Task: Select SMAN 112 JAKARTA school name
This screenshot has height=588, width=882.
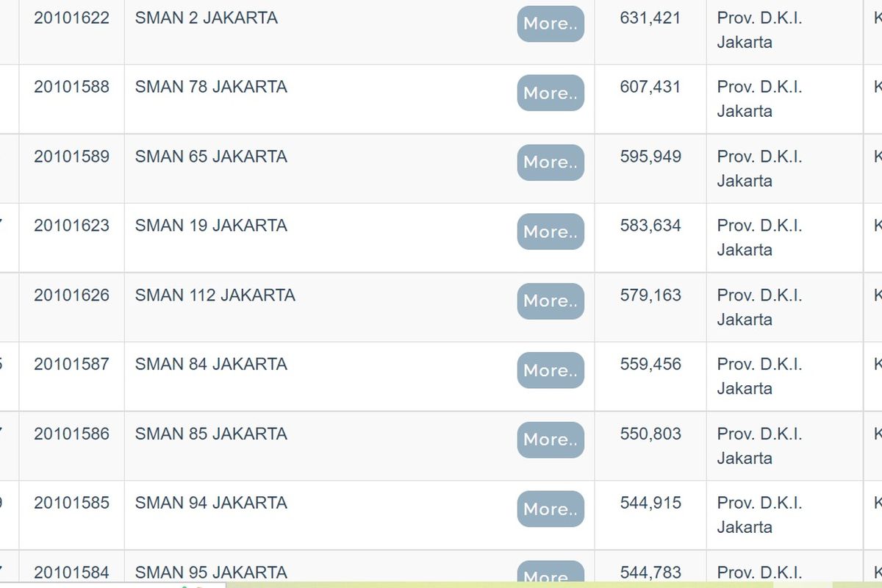Action: [215, 295]
